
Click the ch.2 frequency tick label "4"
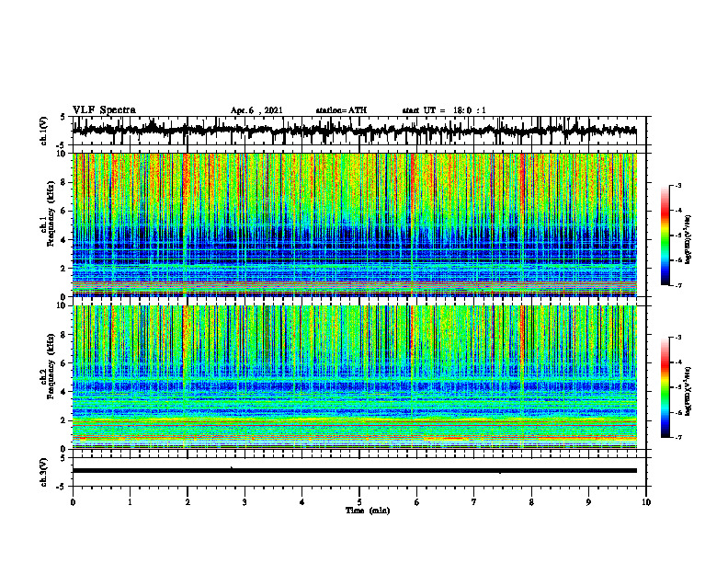64,392
